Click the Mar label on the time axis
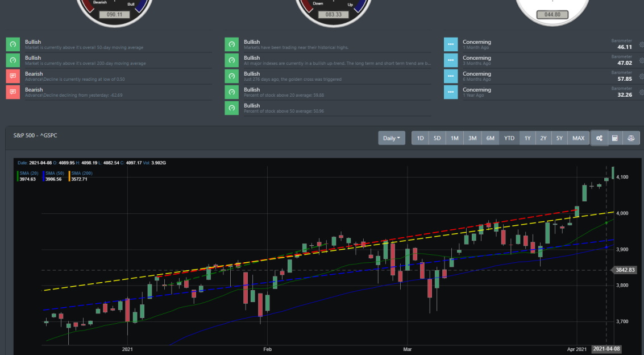The width and height of the screenshot is (644, 355). coord(408,350)
